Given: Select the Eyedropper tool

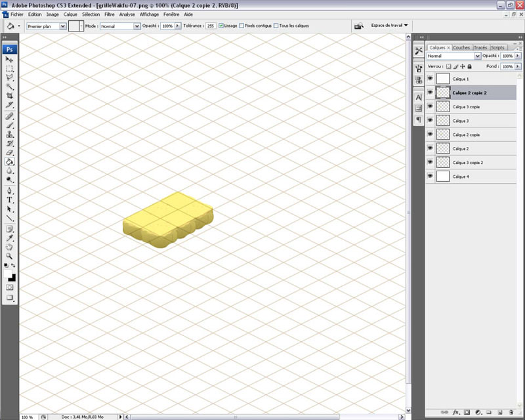Looking at the screenshot, I should pos(9,238).
